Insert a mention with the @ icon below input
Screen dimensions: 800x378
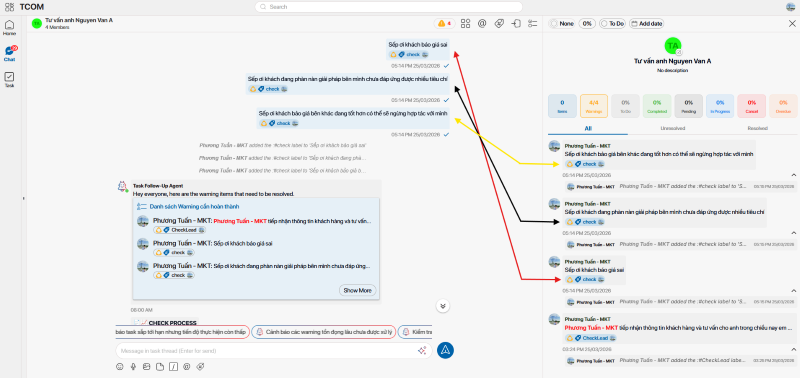(x=187, y=366)
